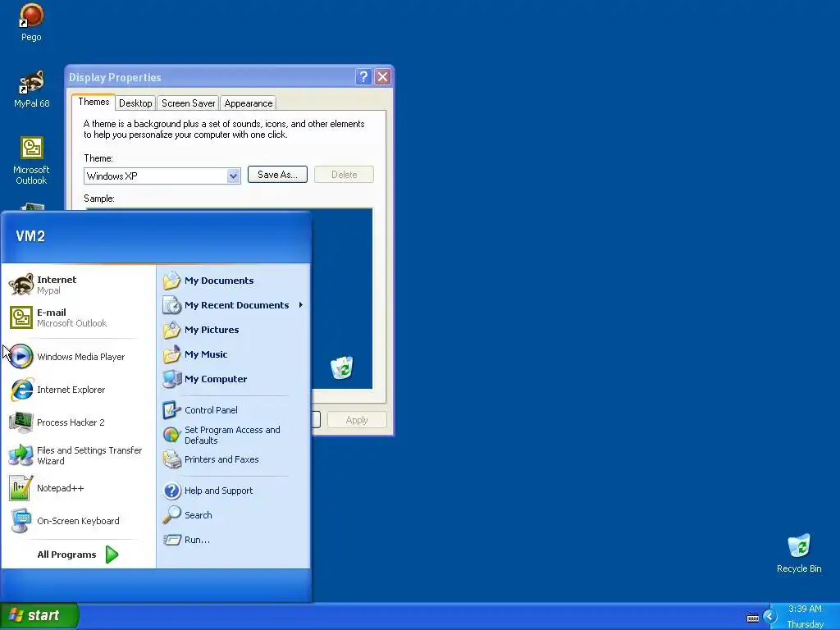Open Control Panel from Start menu

(233, 410)
